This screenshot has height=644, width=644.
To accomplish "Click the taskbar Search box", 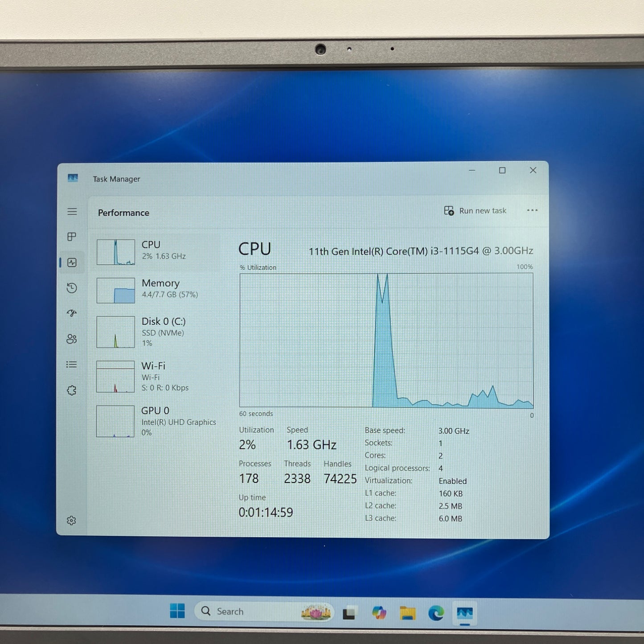I will point(264,611).
